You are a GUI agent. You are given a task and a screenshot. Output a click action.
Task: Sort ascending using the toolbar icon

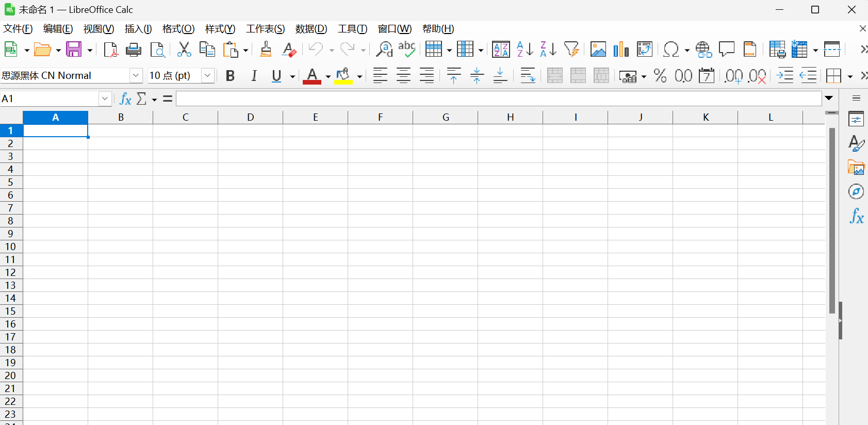tap(525, 50)
